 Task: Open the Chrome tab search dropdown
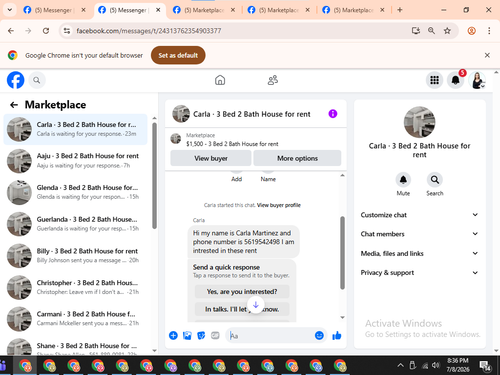(x=10, y=10)
